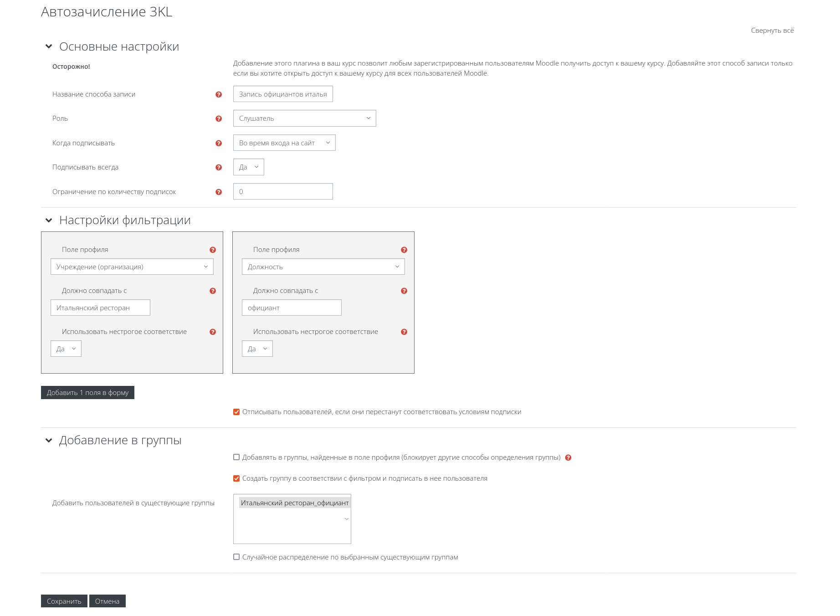Open нестрогое соответствие help in Учреждение filter box
This screenshot has width=840, height=616.
tap(213, 332)
